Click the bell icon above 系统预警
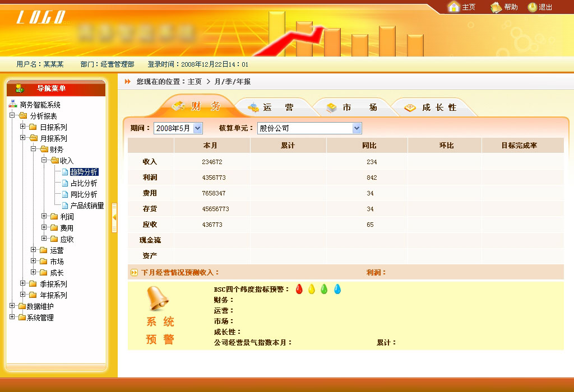 pos(158,298)
